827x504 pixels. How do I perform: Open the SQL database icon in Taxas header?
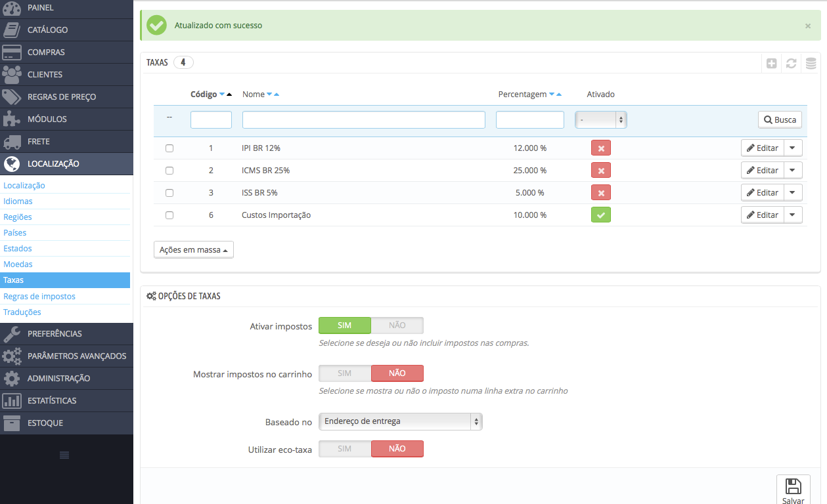coord(811,63)
